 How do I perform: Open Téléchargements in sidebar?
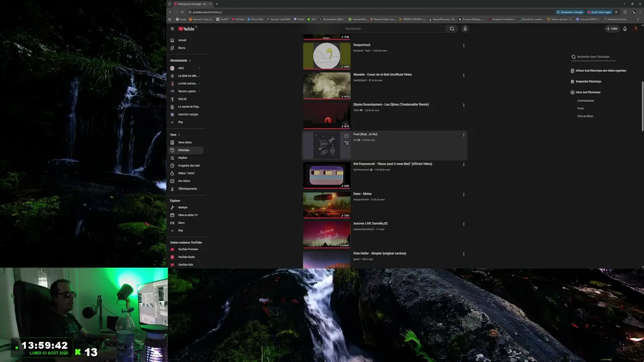pyautogui.click(x=186, y=189)
